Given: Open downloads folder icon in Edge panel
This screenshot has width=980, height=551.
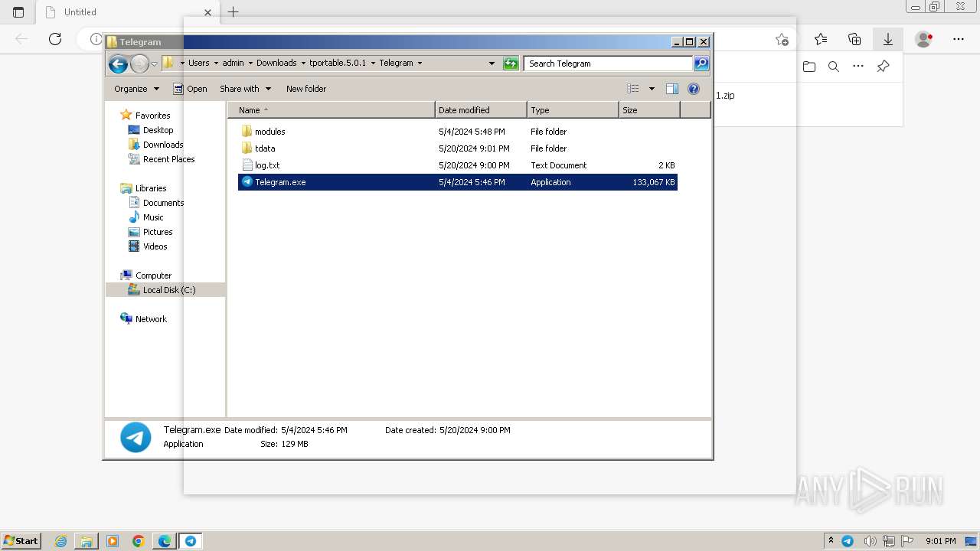Looking at the screenshot, I should pos(809,67).
